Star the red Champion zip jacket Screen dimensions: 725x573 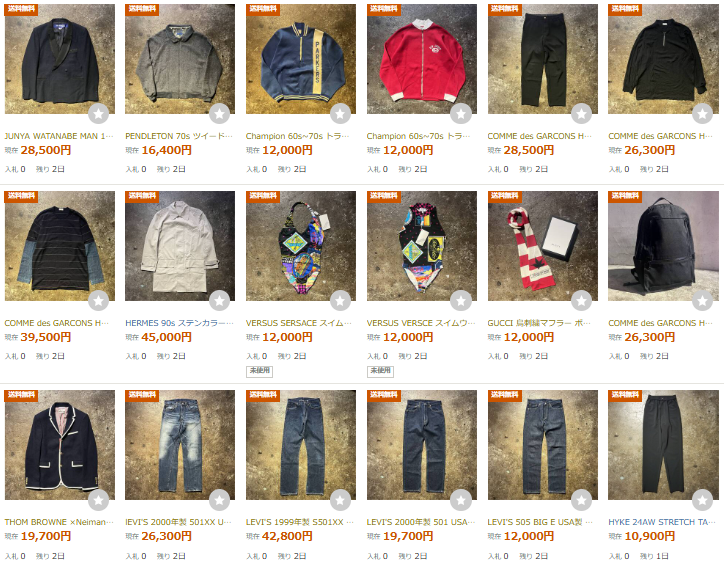point(461,113)
